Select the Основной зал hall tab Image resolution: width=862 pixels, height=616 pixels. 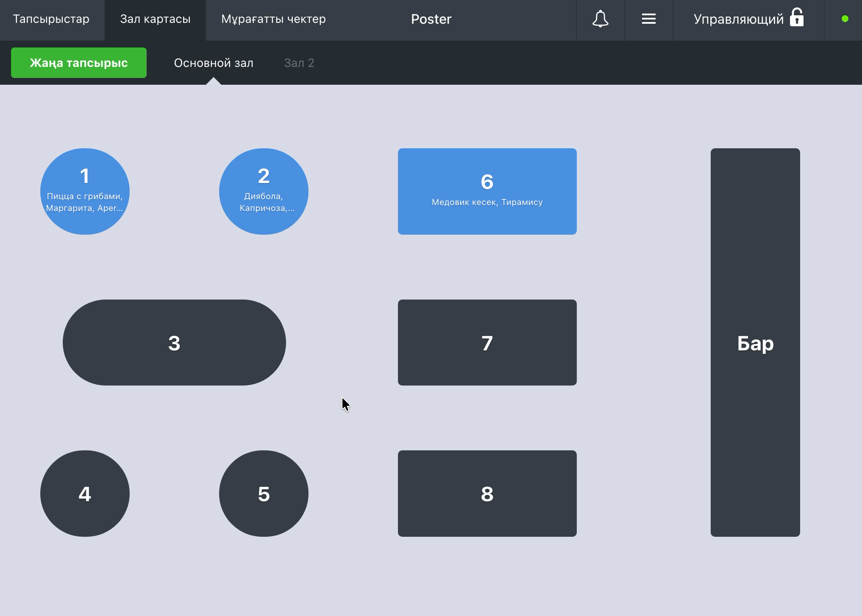[214, 63]
